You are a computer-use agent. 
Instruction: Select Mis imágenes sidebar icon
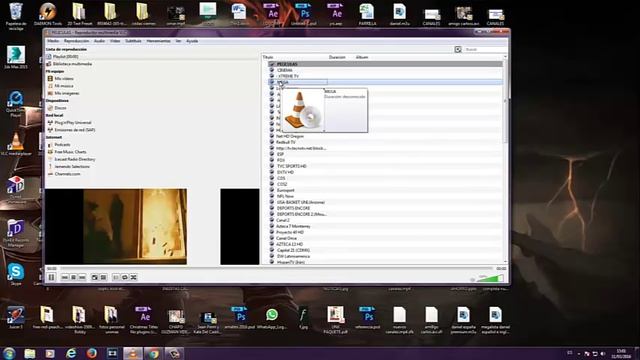(x=50, y=93)
